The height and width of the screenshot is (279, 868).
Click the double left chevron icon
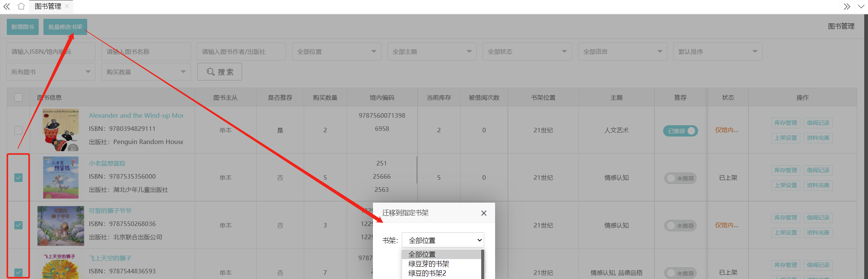pyautogui.click(x=7, y=6)
